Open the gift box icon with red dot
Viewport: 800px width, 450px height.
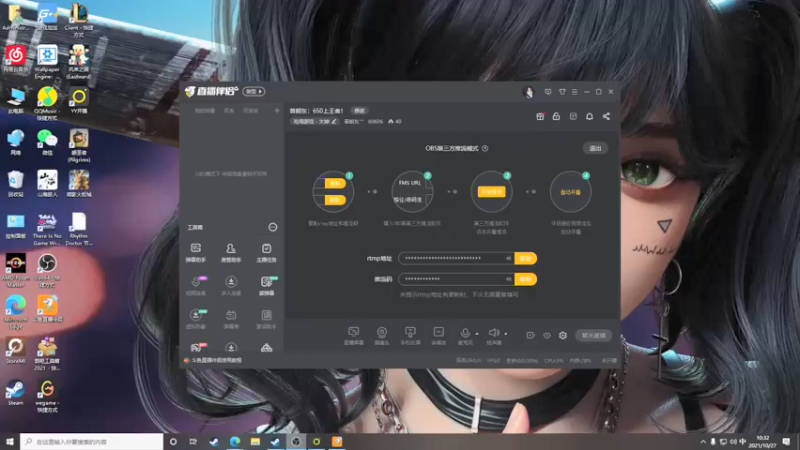point(540,116)
